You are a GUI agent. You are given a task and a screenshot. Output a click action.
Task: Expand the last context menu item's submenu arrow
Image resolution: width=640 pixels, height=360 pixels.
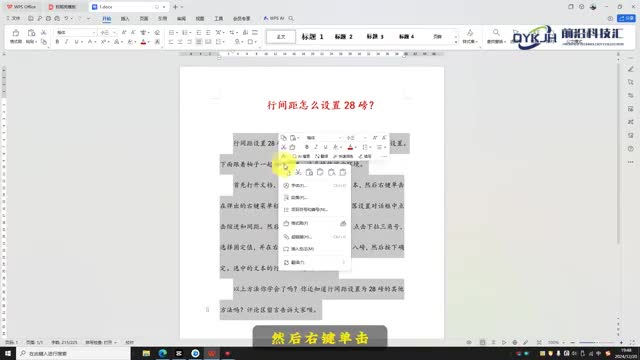pos(343,262)
